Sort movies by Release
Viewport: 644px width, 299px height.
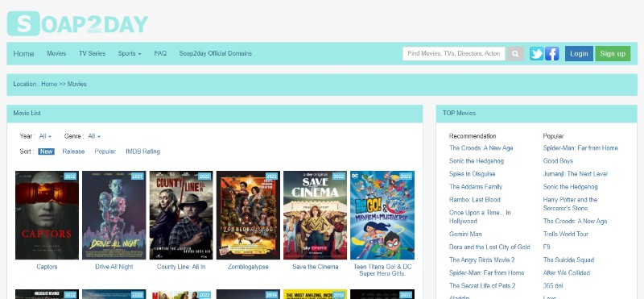(x=73, y=152)
